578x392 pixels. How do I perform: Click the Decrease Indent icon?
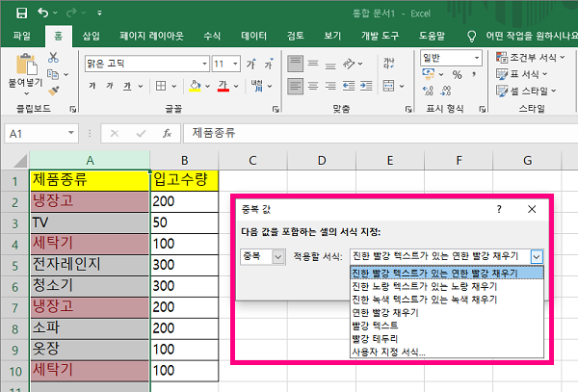pyautogui.click(x=349, y=87)
